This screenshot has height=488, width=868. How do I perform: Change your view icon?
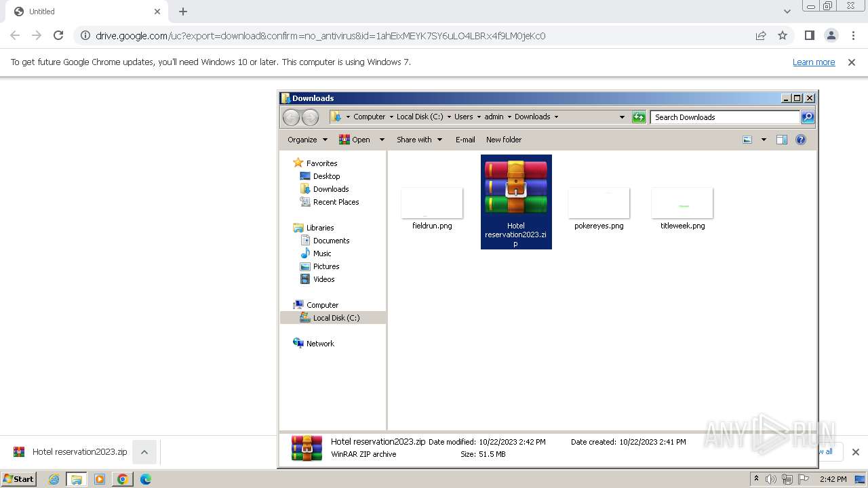(747, 140)
